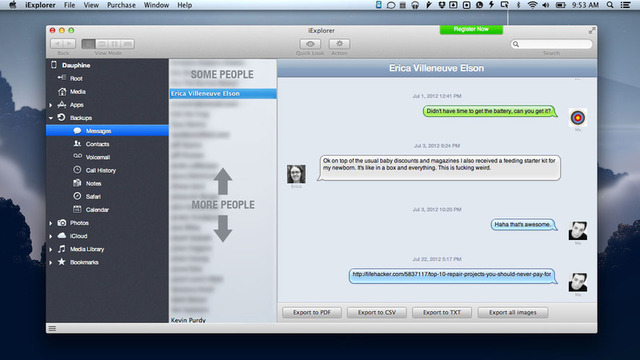This screenshot has width=640, height=360.
Task: Open the lifehacker.com link message
Action: 452,275
